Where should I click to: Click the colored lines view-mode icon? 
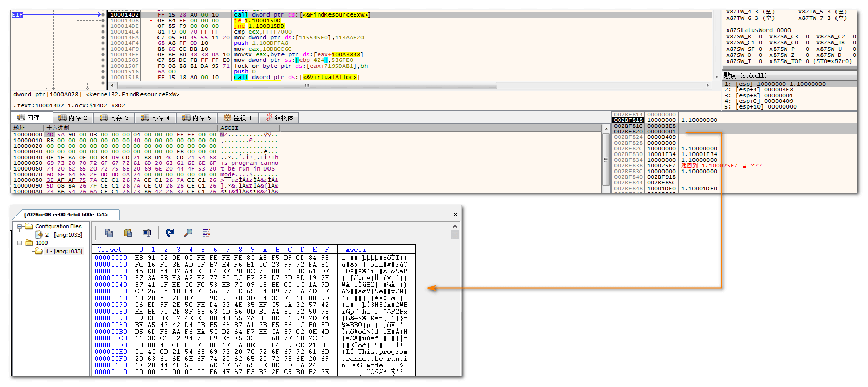pyautogui.click(x=207, y=233)
